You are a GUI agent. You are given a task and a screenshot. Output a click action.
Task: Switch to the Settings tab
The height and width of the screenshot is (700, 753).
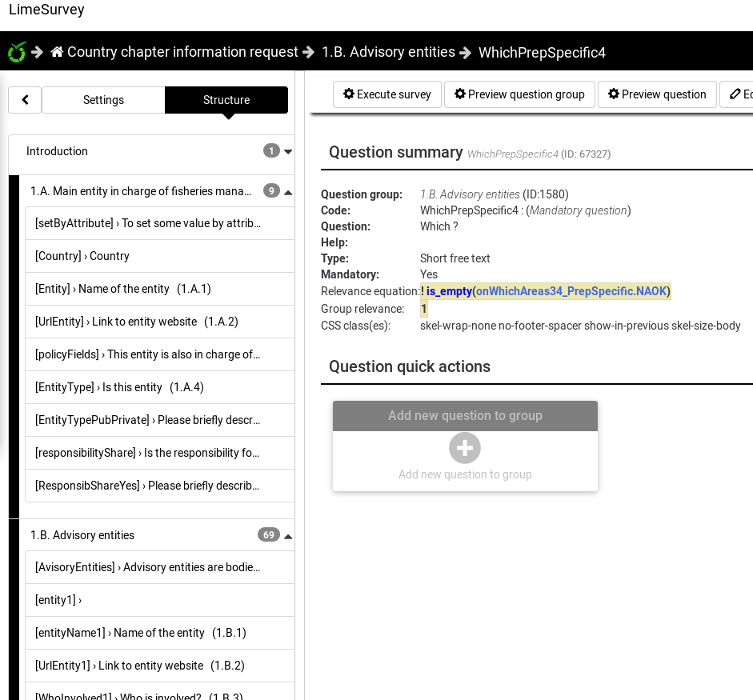103,100
